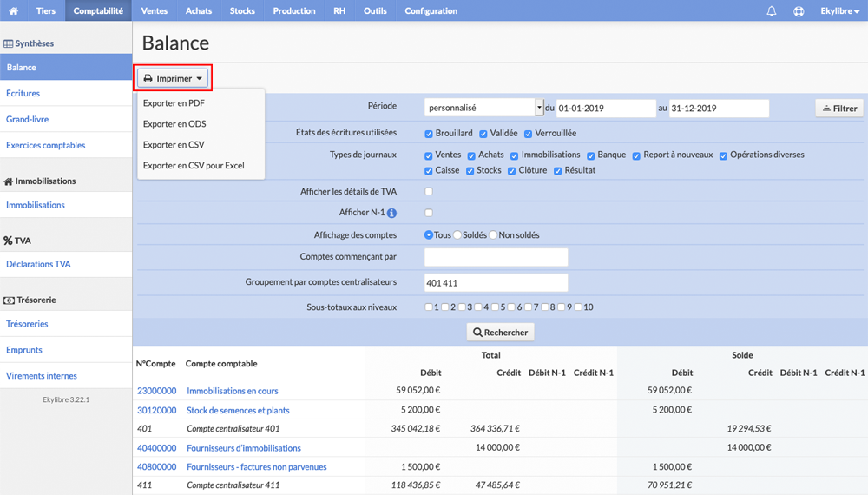
Task: Open the Comptabilité menu
Action: click(98, 10)
